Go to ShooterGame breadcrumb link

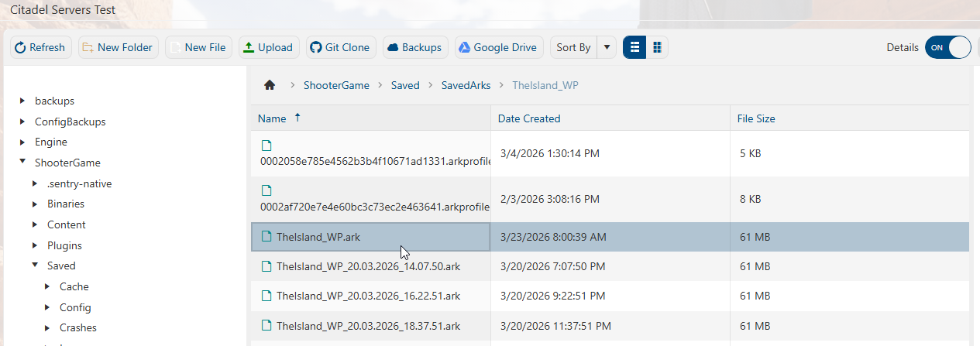[336, 85]
